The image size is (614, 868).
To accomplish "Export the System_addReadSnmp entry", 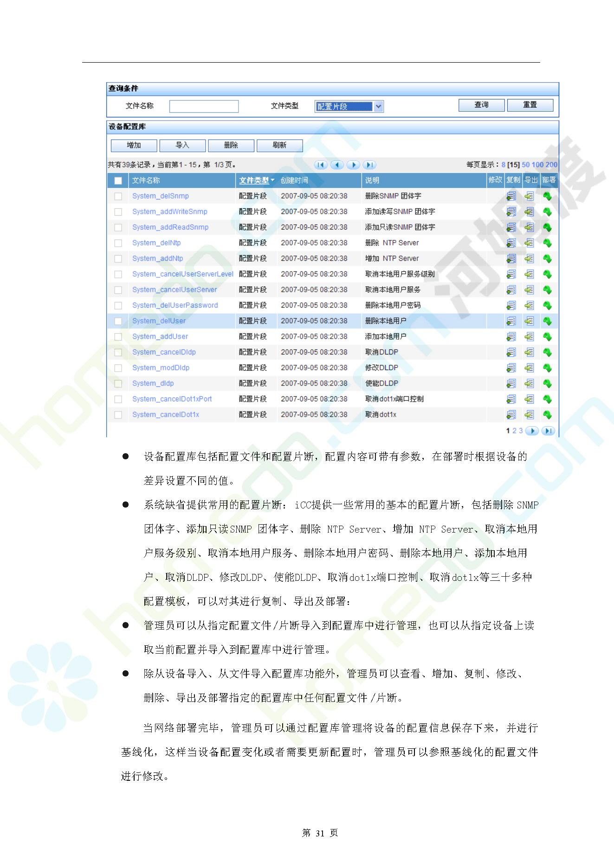I will [529, 227].
